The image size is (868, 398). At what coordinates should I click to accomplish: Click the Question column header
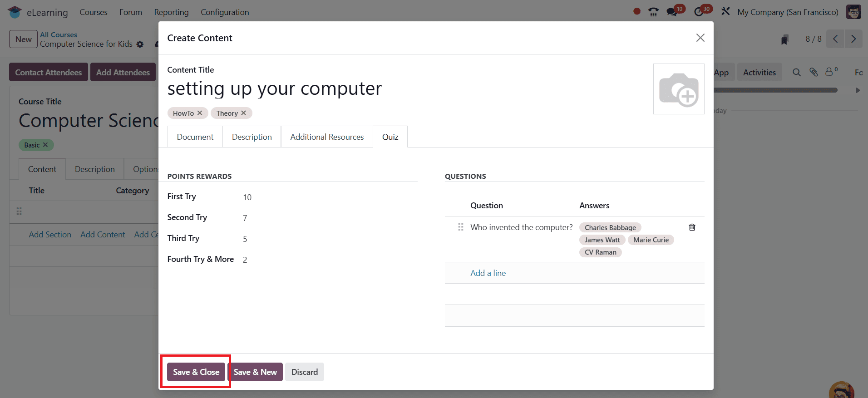pos(487,206)
